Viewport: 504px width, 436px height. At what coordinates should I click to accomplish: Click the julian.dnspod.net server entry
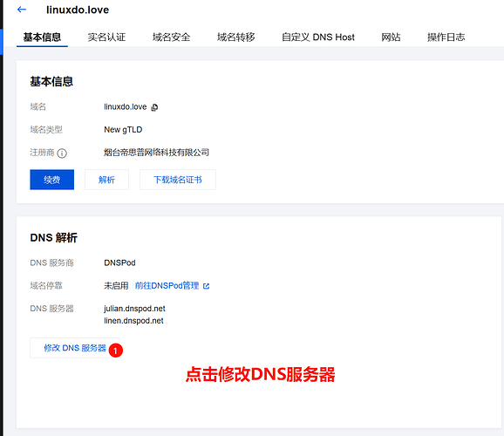[x=134, y=309]
